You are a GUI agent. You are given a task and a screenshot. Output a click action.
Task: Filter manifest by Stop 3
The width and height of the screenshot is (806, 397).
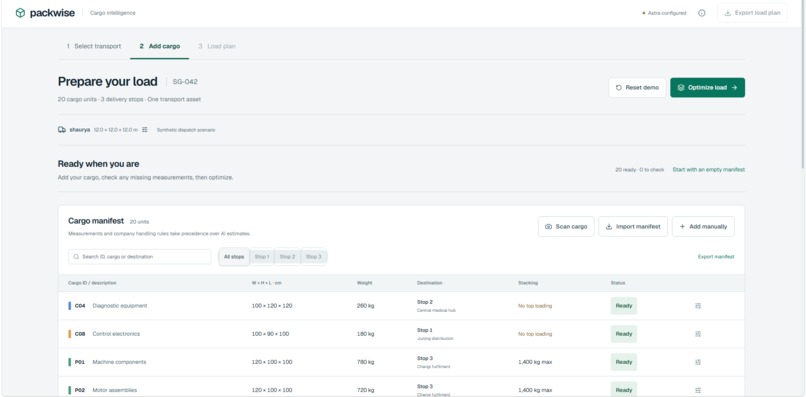[x=314, y=257]
